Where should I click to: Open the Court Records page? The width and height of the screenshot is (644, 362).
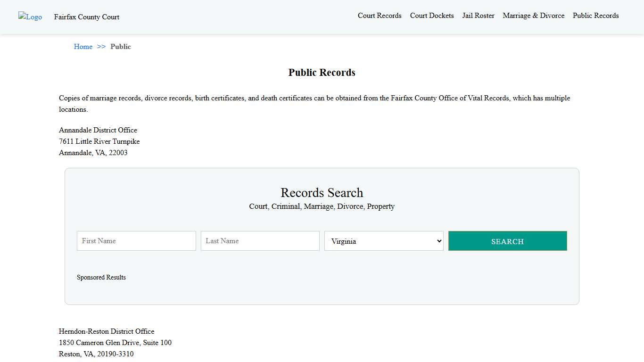pos(380,16)
